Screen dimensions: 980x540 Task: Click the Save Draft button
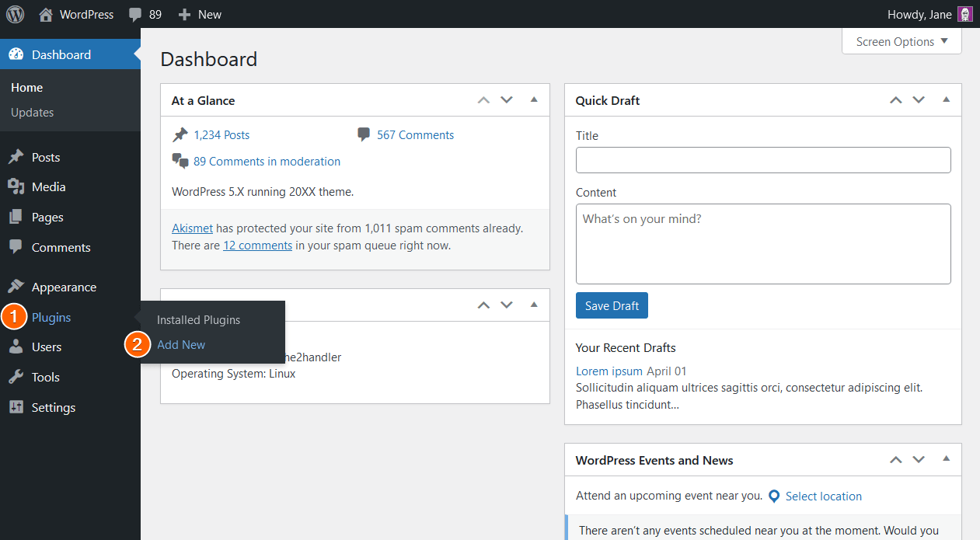(x=612, y=305)
